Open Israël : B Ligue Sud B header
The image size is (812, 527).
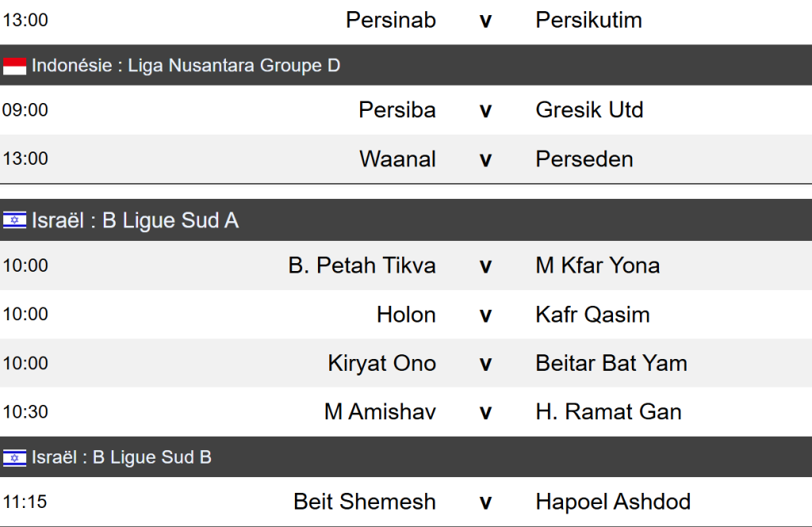(122, 457)
